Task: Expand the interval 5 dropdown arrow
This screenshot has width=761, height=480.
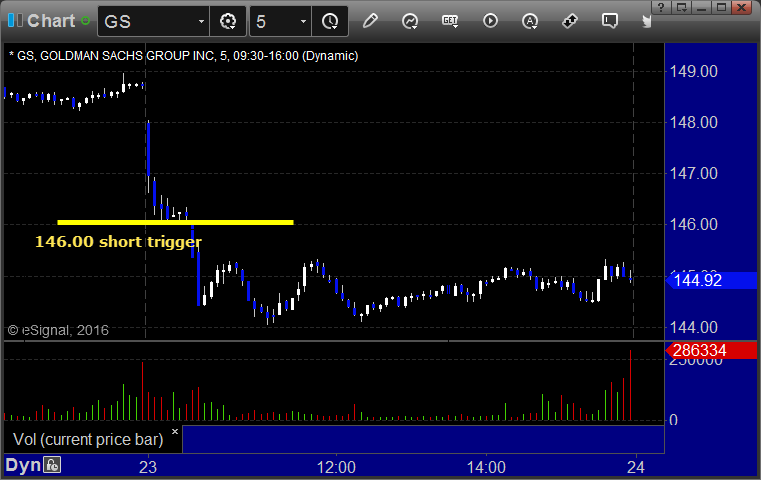Action: pos(303,21)
